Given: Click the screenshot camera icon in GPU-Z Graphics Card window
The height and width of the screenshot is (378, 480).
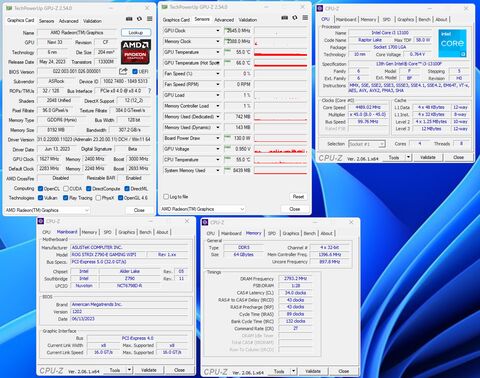Looking at the screenshot, I should pyautogui.click(x=129, y=19).
